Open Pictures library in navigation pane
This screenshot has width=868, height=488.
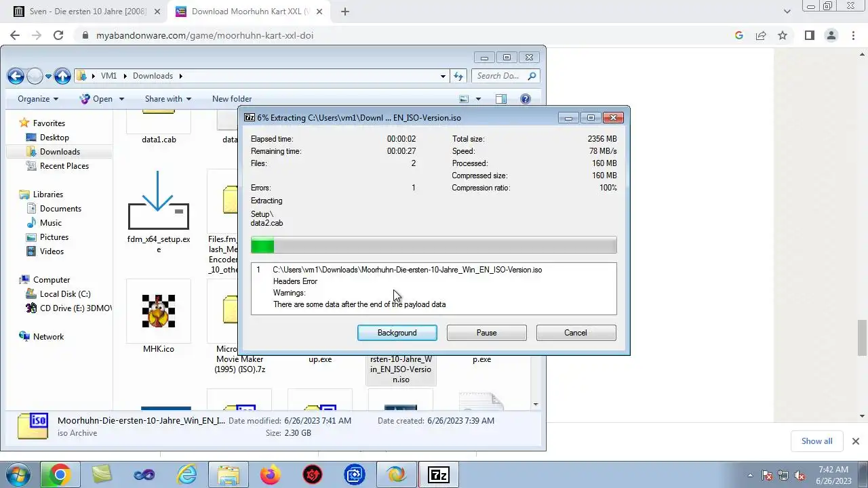click(x=54, y=237)
